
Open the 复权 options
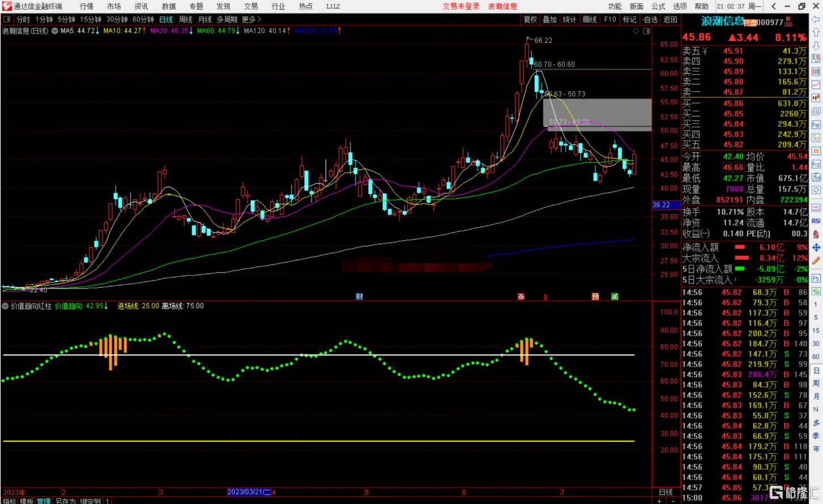[530, 19]
